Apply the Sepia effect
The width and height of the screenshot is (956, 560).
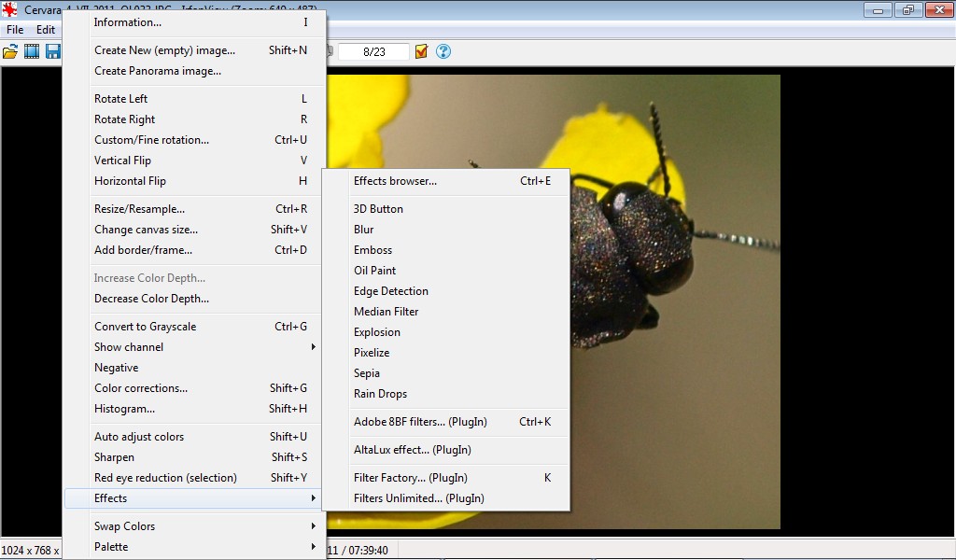click(x=367, y=373)
